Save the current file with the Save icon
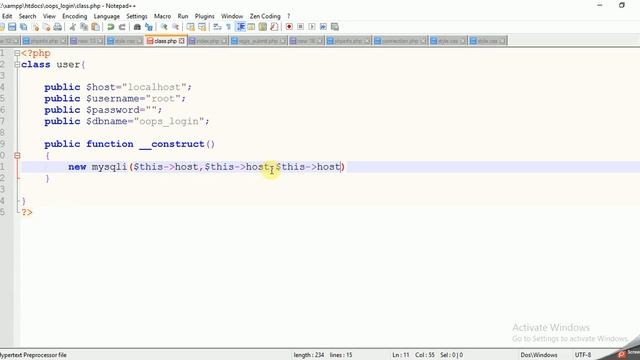640x360 pixels. pyautogui.click(x=12, y=27)
